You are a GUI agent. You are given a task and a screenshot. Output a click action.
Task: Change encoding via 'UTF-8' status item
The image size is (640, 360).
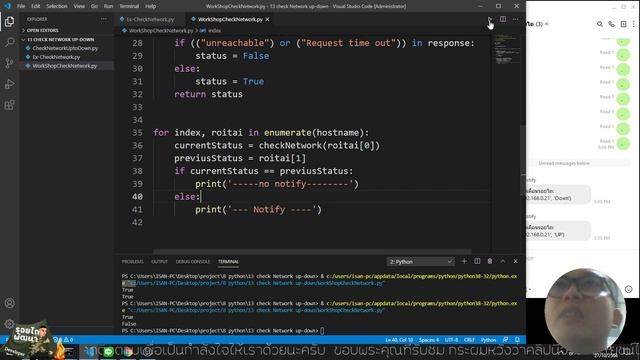click(451, 340)
